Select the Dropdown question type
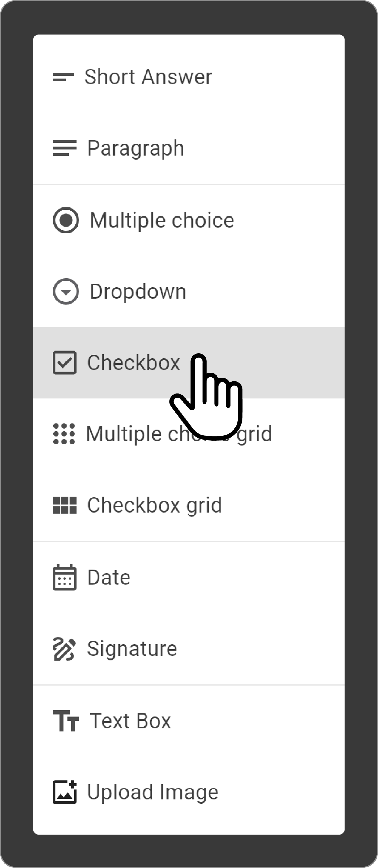The width and height of the screenshot is (378, 868). tap(138, 292)
